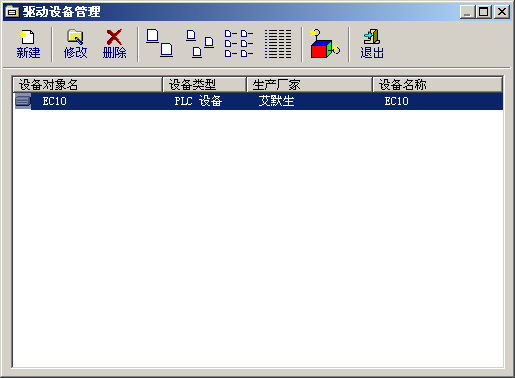Click the 生产厂家 column header
515x378 pixels.
click(309, 85)
